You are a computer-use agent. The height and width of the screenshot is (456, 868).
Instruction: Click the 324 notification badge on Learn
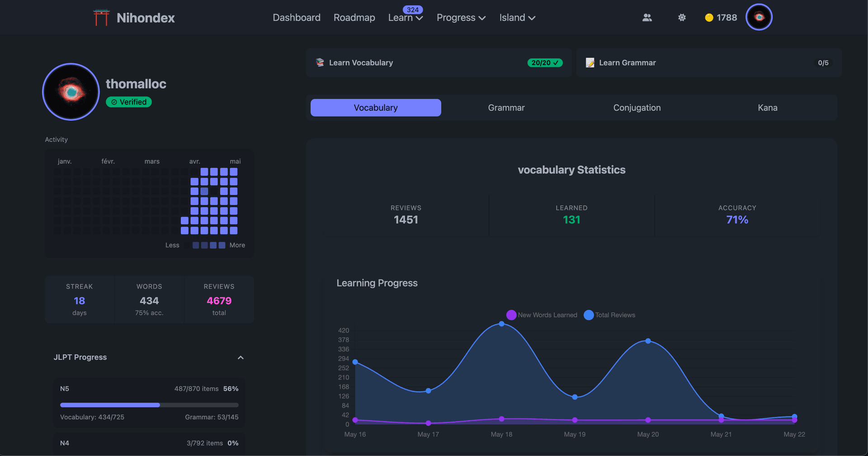412,9
